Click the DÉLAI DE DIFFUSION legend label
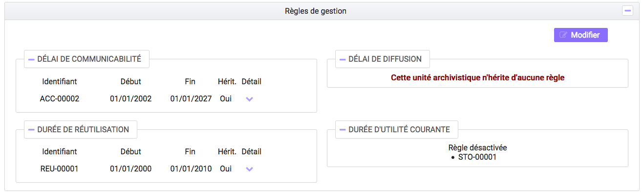This screenshot has width=644, height=193. [x=385, y=59]
